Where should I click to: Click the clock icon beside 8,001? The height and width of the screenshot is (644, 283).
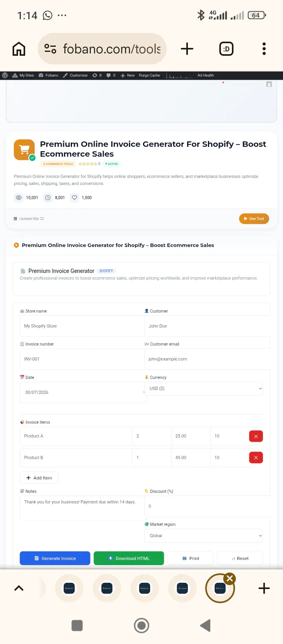(48, 198)
